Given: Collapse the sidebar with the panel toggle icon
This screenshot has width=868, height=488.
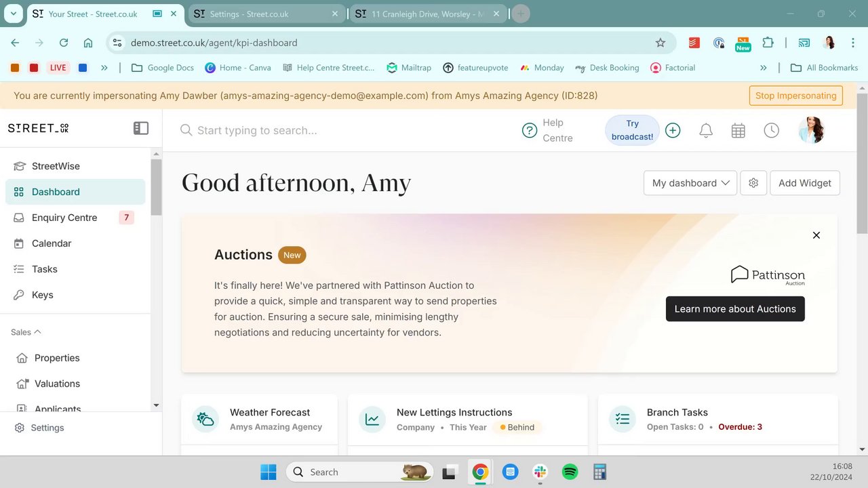Looking at the screenshot, I should tap(141, 128).
